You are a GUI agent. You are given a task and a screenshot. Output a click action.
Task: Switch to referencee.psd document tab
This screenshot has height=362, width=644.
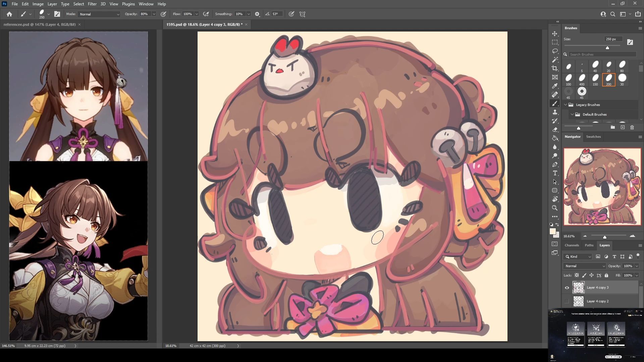pos(40,24)
